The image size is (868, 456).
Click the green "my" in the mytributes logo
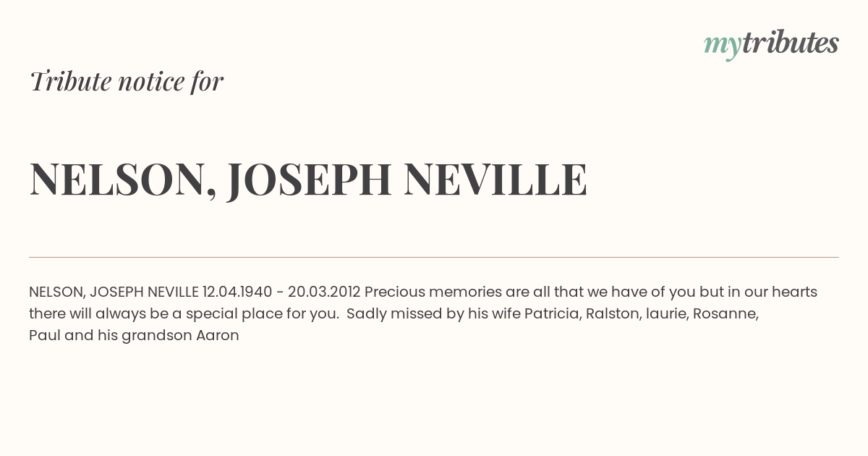tap(722, 44)
